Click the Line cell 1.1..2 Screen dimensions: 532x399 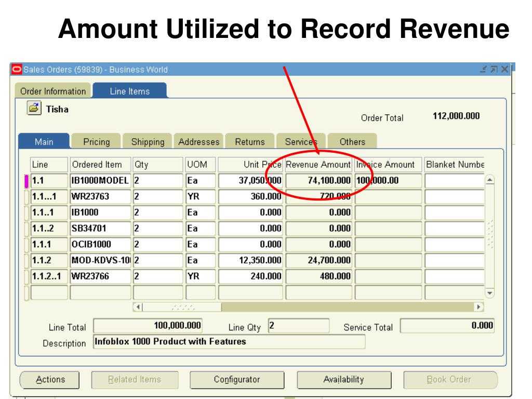coord(49,229)
